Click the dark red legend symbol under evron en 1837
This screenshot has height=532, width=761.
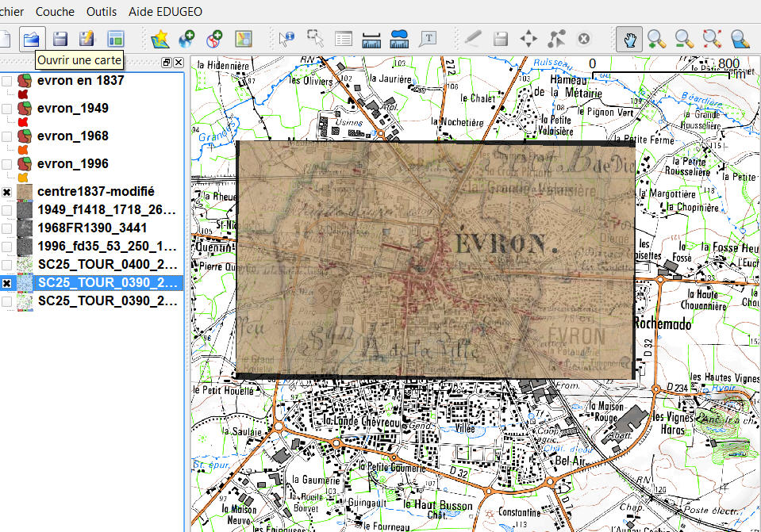click(23, 94)
